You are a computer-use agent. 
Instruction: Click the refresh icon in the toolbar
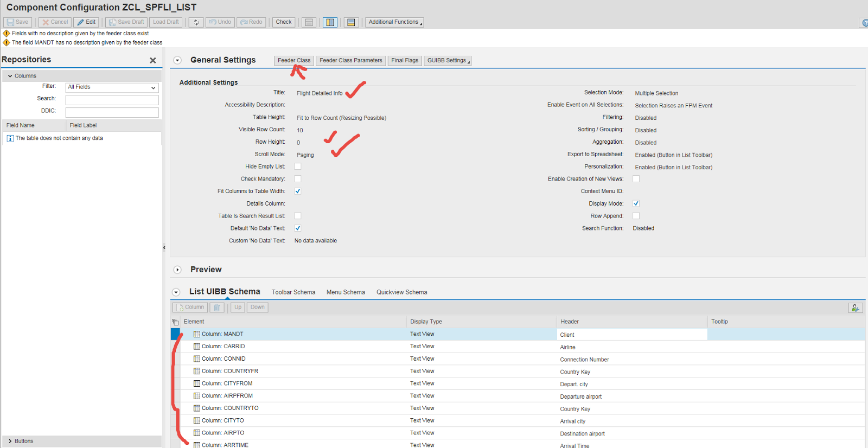196,22
